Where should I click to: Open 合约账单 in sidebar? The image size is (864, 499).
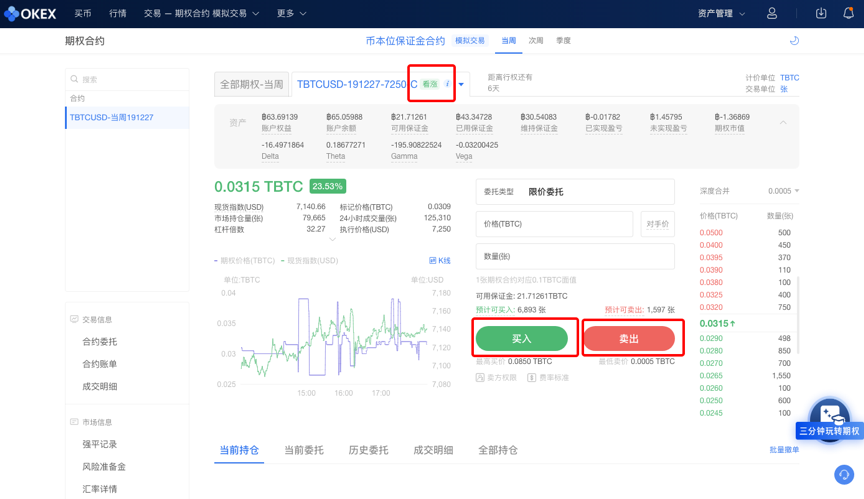[100, 364]
